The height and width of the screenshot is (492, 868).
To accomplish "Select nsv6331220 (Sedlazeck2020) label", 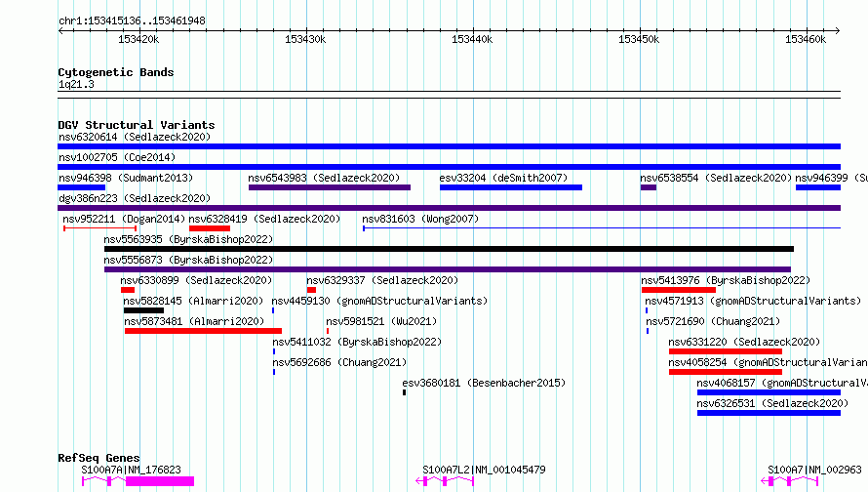I will [744, 342].
